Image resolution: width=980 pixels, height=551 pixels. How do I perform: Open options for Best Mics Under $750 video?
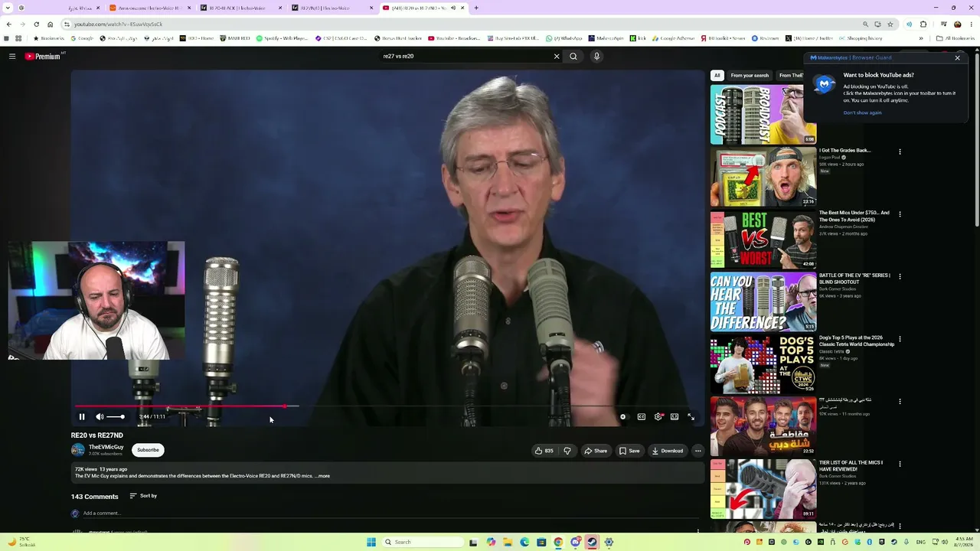coord(900,214)
